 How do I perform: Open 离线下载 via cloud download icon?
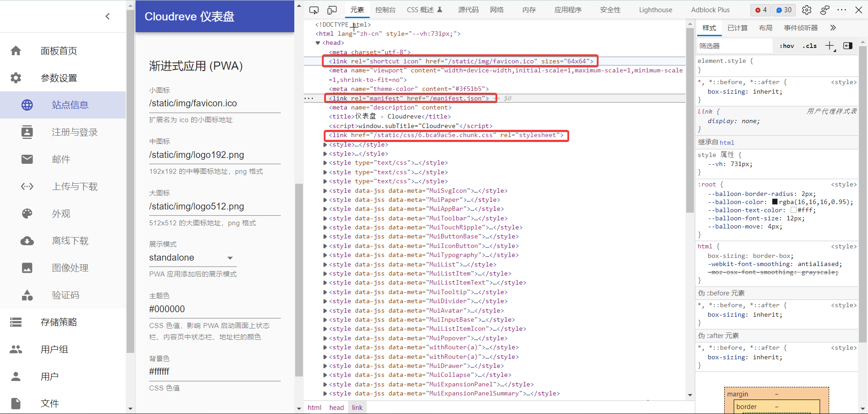(27, 240)
